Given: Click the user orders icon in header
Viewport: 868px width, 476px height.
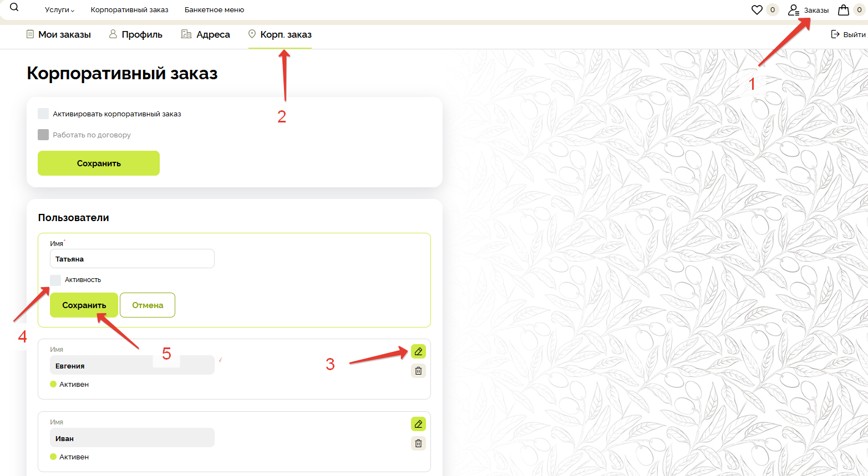Looking at the screenshot, I should point(794,10).
